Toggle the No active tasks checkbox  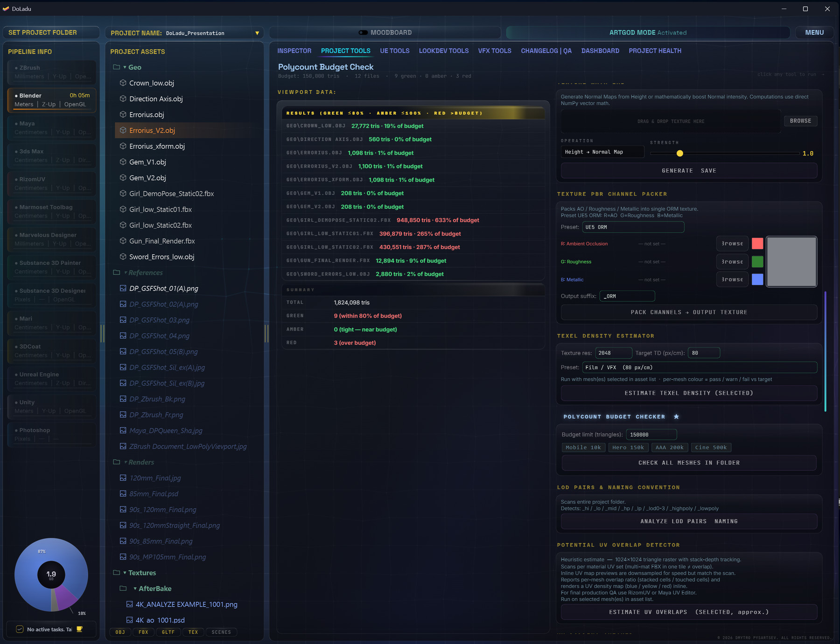[x=20, y=629]
